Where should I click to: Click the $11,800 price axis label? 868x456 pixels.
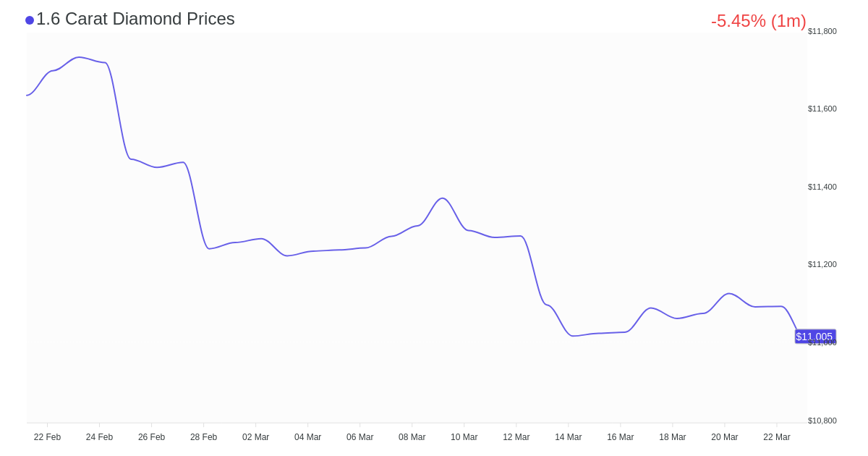tap(822, 31)
